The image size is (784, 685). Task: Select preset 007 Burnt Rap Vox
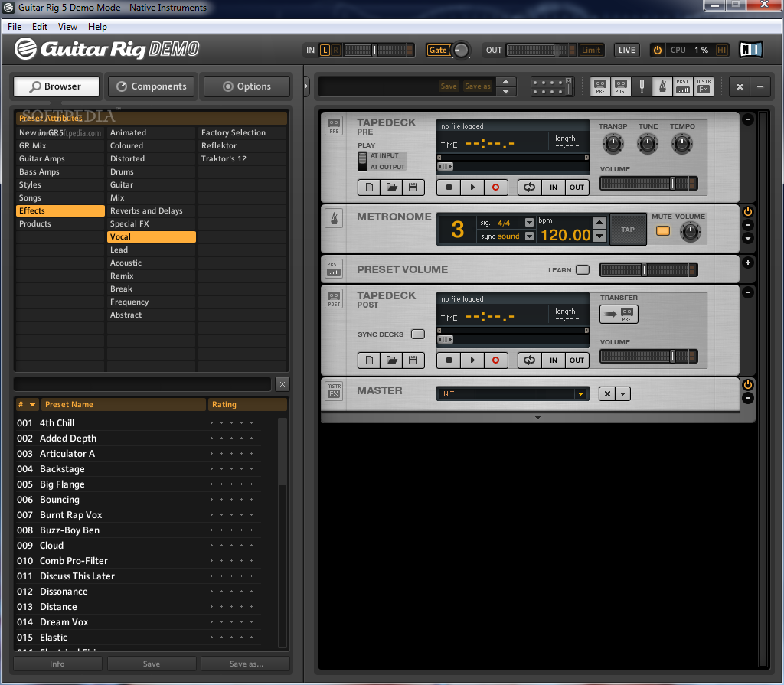tap(138, 514)
